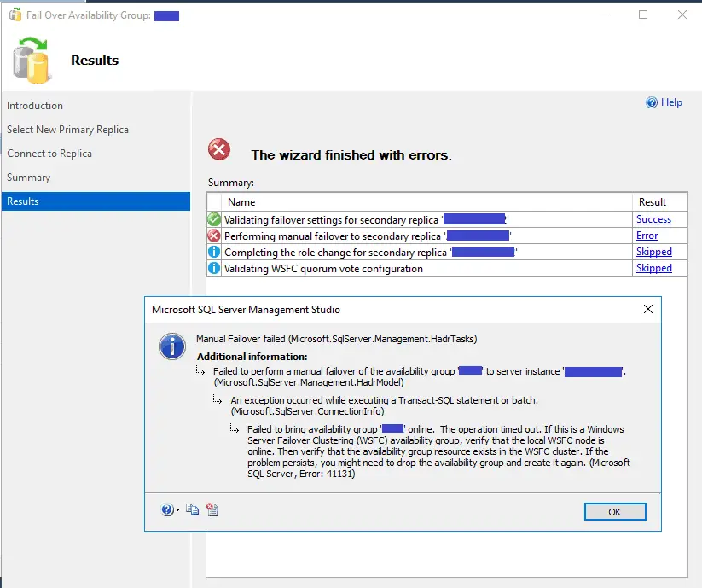Viewport: 702px width, 588px height.
Task: Open the Help link in wizard
Action: 671,102
